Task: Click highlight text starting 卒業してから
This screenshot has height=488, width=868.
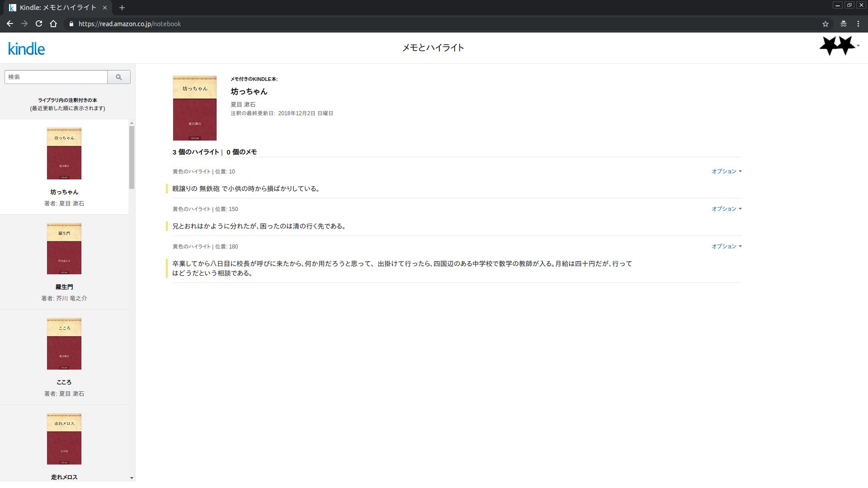Action: tap(402, 268)
